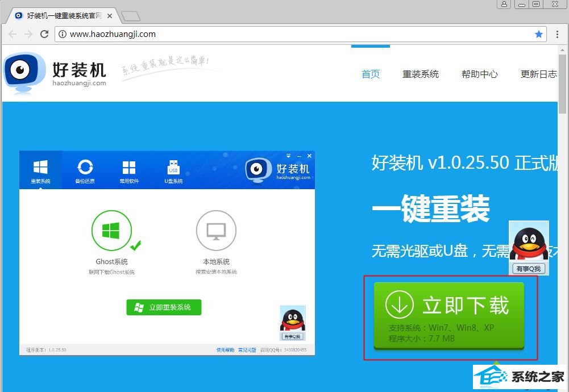Open the 更新日志 navigation item
Image resolution: width=569 pixels, height=392 pixels.
click(x=538, y=74)
